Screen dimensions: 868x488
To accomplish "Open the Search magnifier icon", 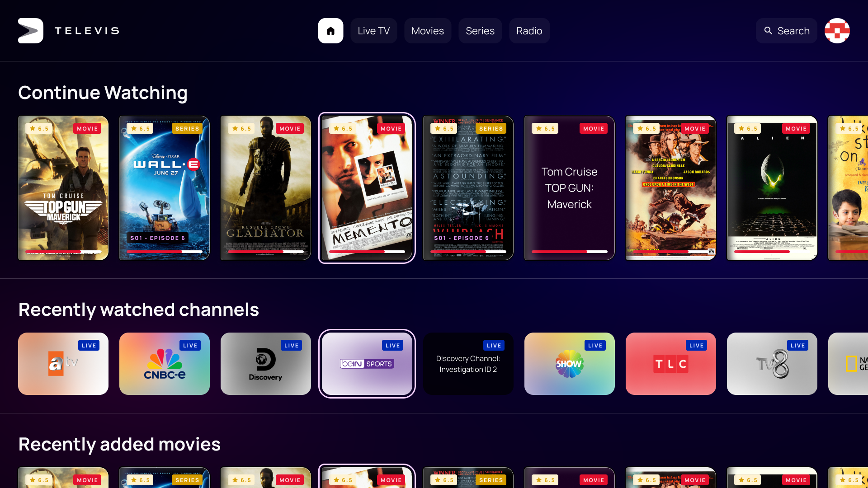I will point(769,30).
